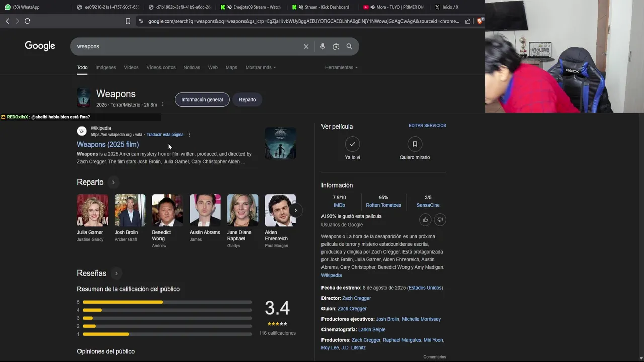Image resolution: width=644 pixels, height=362 pixels.
Task: Open Wikipedia link under movie description
Action: [332, 276]
